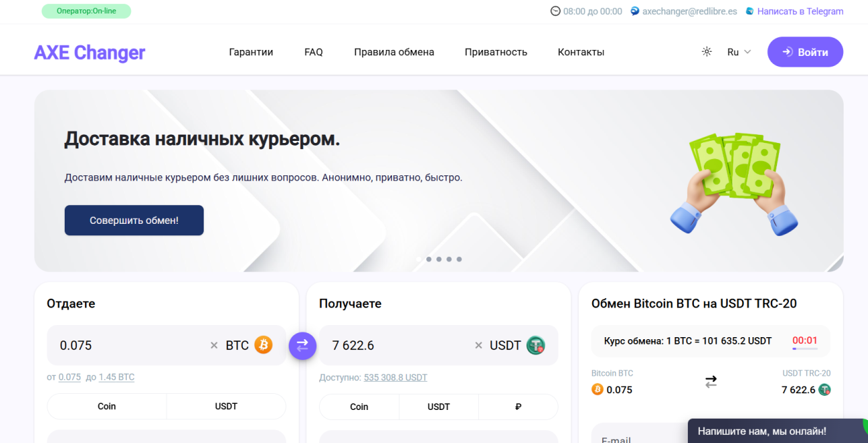The image size is (868, 443).
Task: Click the E-mail input field
Action: point(638,434)
